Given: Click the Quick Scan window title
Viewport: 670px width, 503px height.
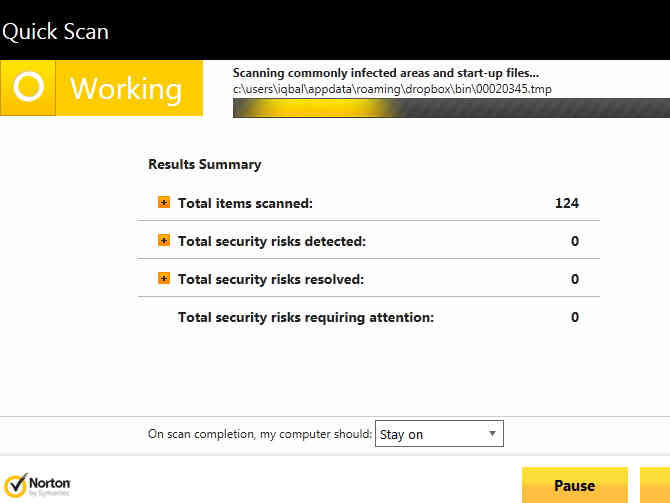Looking at the screenshot, I should [x=55, y=31].
